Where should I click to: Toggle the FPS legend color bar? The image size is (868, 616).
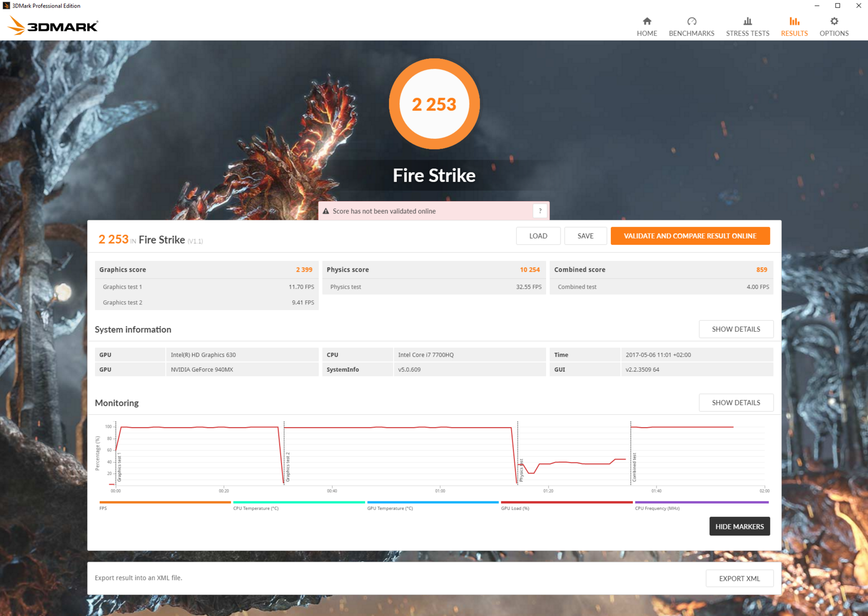click(x=165, y=503)
